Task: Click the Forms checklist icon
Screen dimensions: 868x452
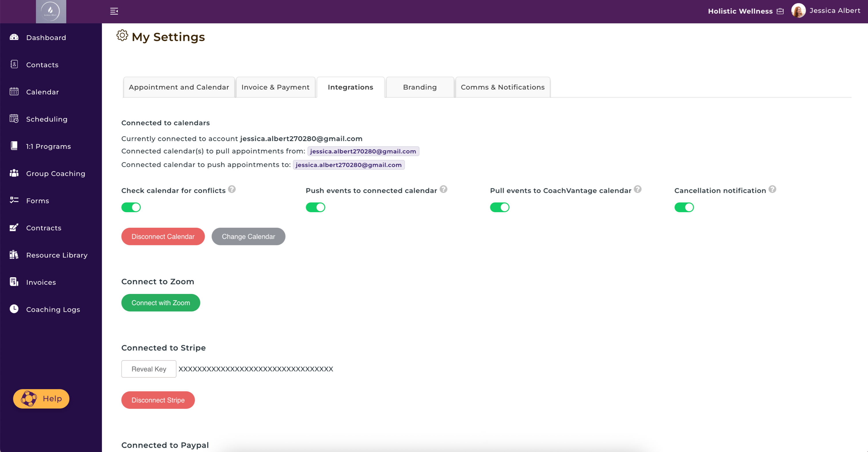Action: (14, 200)
